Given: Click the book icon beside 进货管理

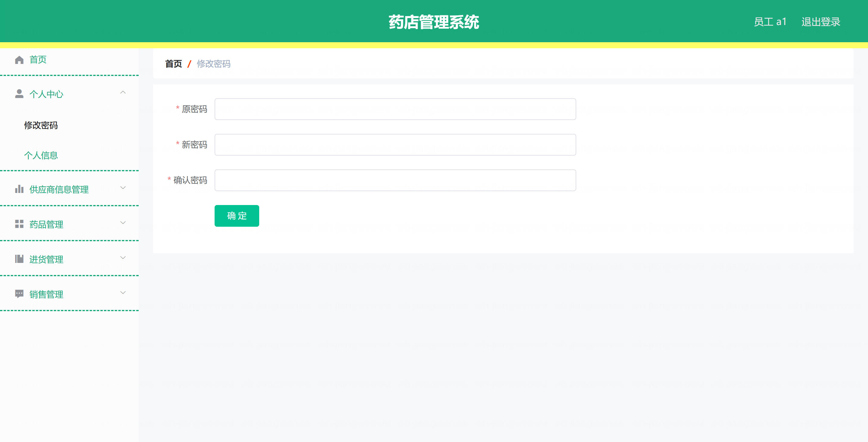Looking at the screenshot, I should [x=19, y=259].
